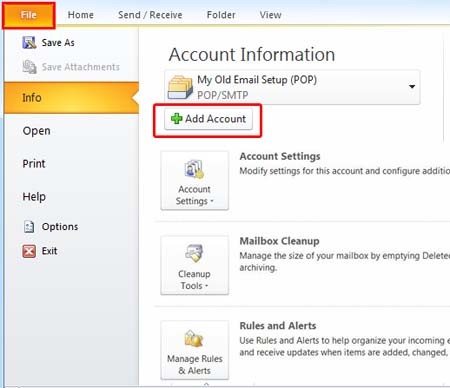The height and width of the screenshot is (388, 450).
Task: Click Manage Rules & Alerts icon
Action: point(195,350)
